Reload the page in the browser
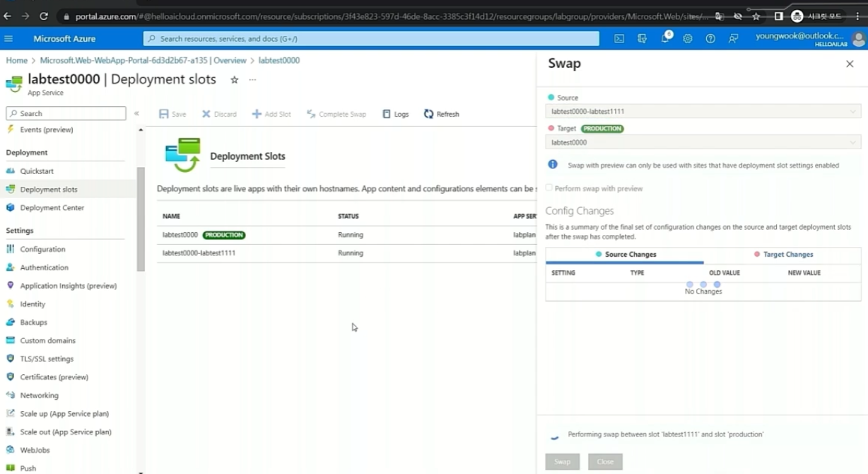Screen dimensions: 868x474 44,16
